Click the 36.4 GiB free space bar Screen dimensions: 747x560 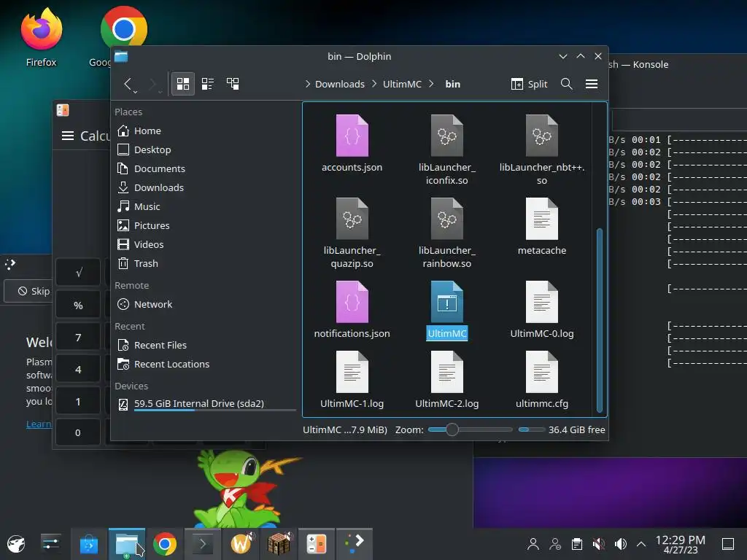click(x=532, y=429)
